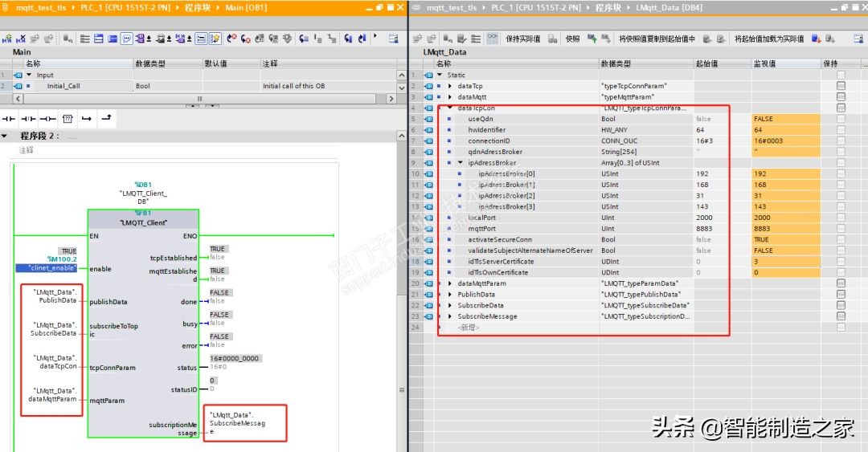Close all networks icon in Main toolbar

pyautogui.click(x=113, y=39)
